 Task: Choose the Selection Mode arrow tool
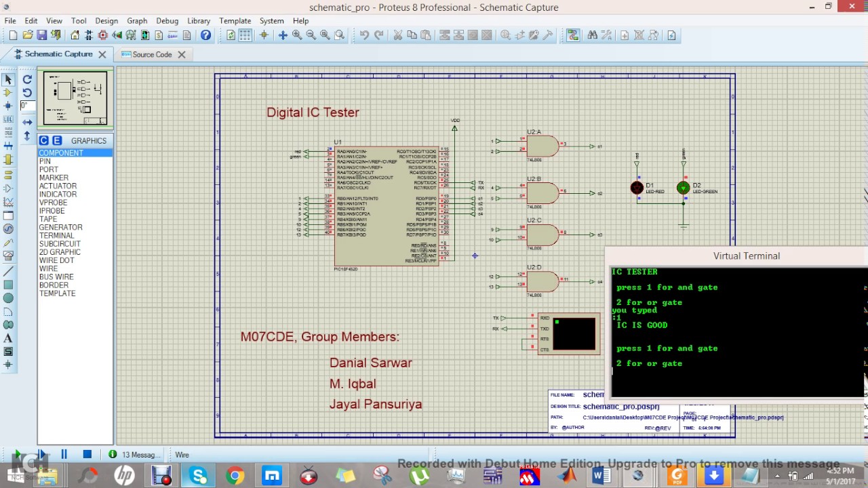tap(8, 79)
